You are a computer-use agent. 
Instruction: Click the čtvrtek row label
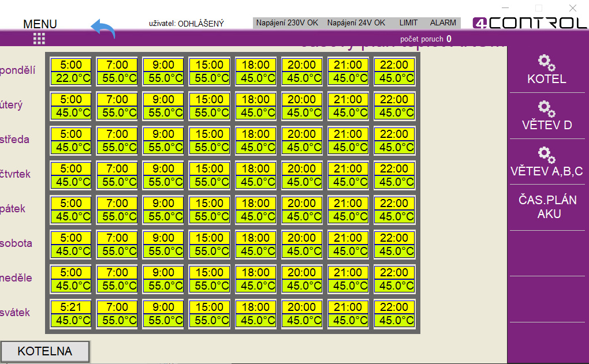pyautogui.click(x=16, y=174)
